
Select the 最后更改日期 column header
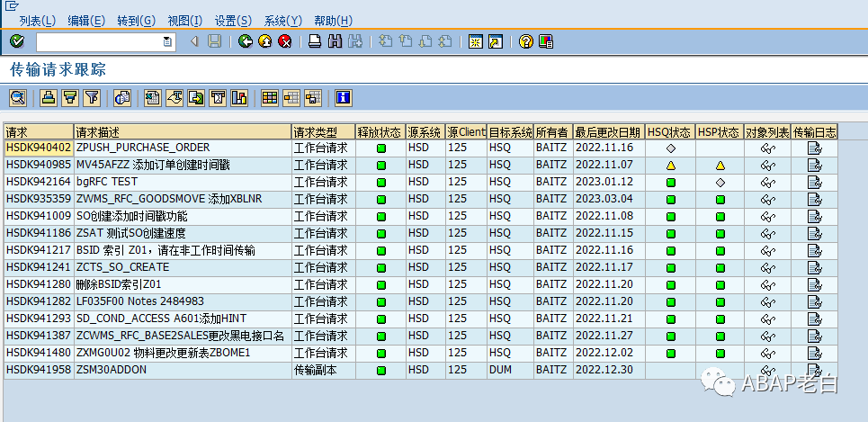[609, 131]
